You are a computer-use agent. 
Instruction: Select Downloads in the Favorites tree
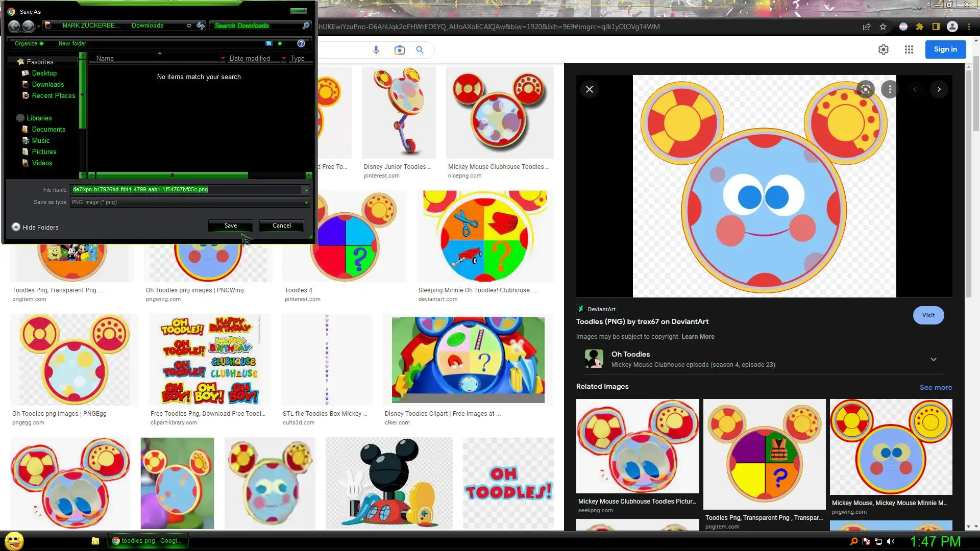pyautogui.click(x=47, y=84)
